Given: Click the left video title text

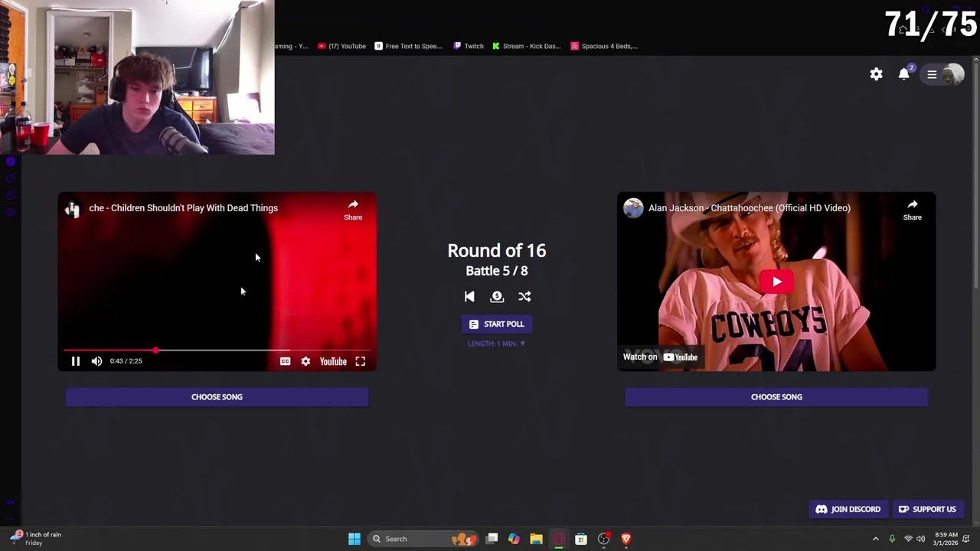Looking at the screenshot, I should point(183,208).
